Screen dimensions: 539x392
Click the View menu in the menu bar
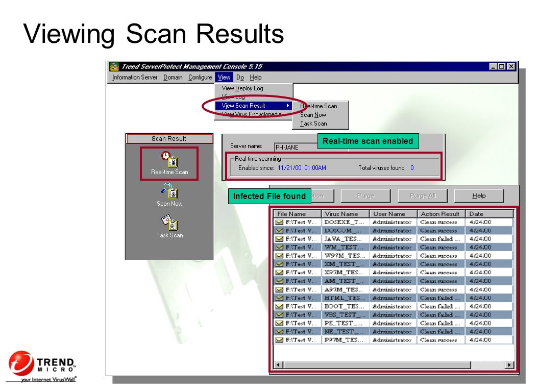pos(224,78)
